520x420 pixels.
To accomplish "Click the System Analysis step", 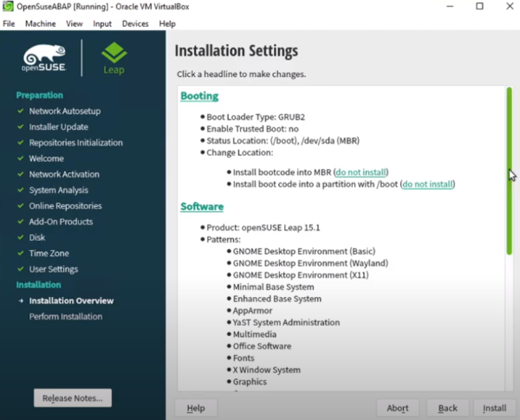I will pyautogui.click(x=59, y=191).
